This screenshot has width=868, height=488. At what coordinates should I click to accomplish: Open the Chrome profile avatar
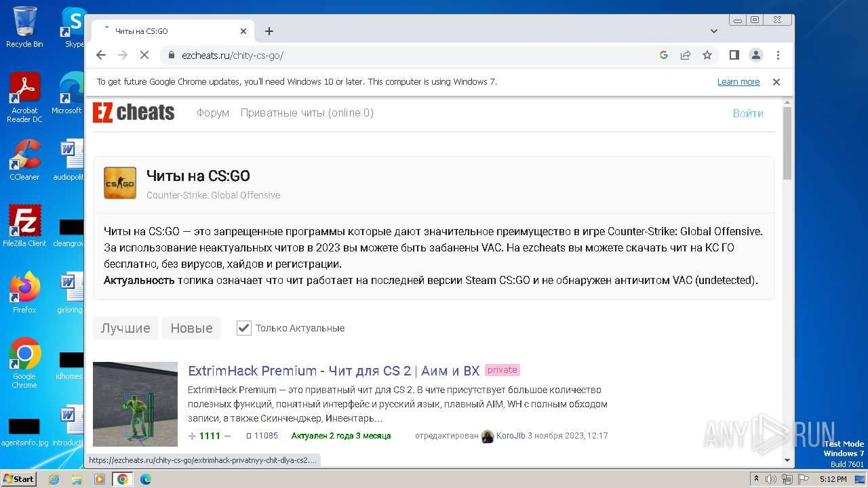coord(756,55)
